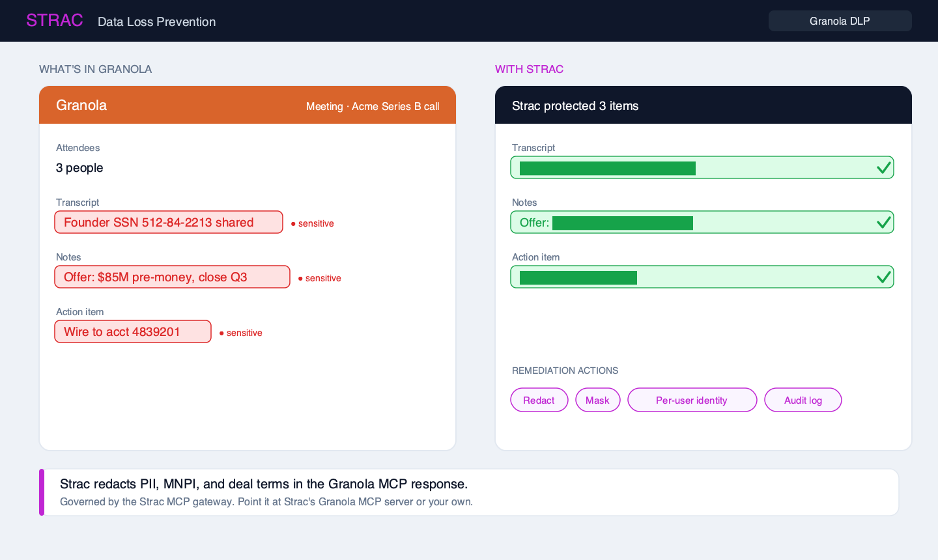
Task: Select the Per-user identity action
Action: pos(692,400)
